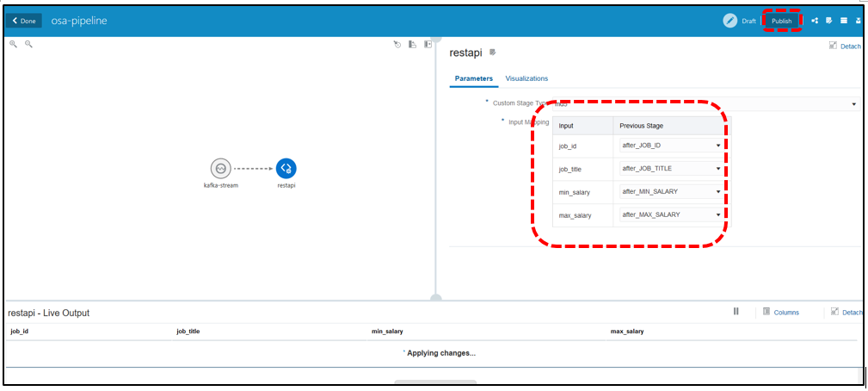Click job_title row label in Input Mapping
This screenshot has width=868, height=391.
tap(570, 169)
